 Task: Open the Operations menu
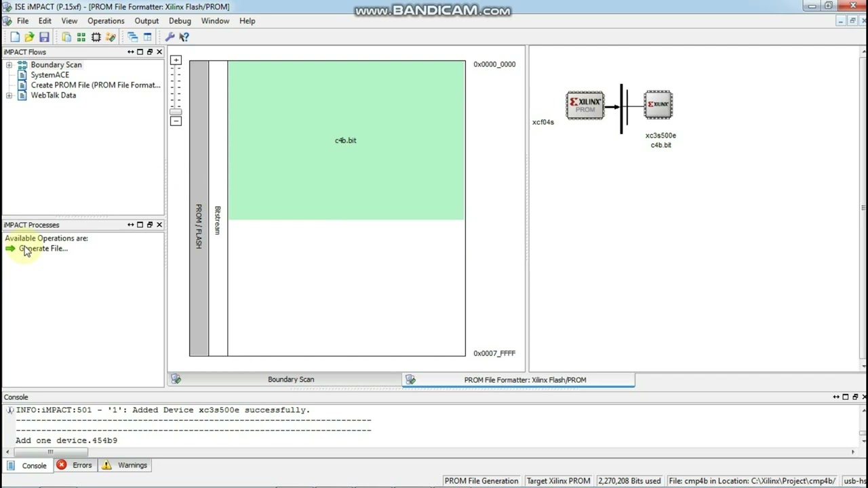pos(106,21)
